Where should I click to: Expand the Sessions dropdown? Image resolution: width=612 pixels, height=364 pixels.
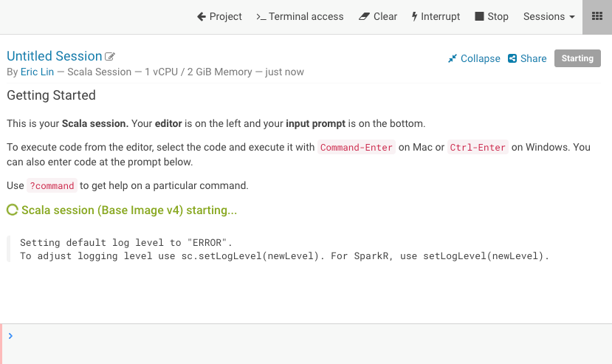click(x=549, y=16)
